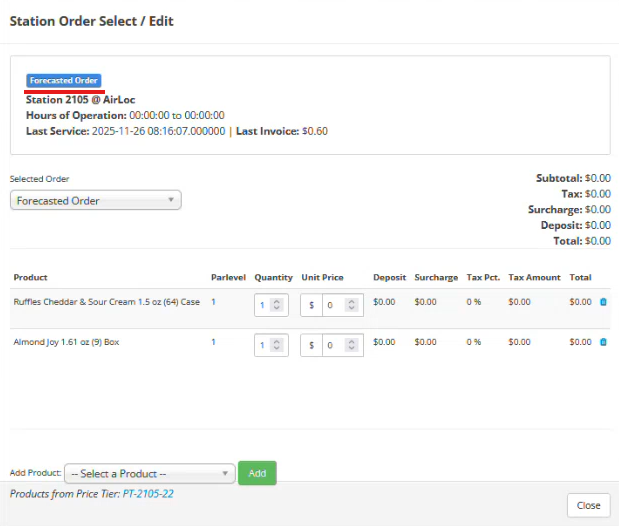The width and height of the screenshot is (619, 526).
Task: Click the Forecasted Order badge
Action: coord(64,81)
